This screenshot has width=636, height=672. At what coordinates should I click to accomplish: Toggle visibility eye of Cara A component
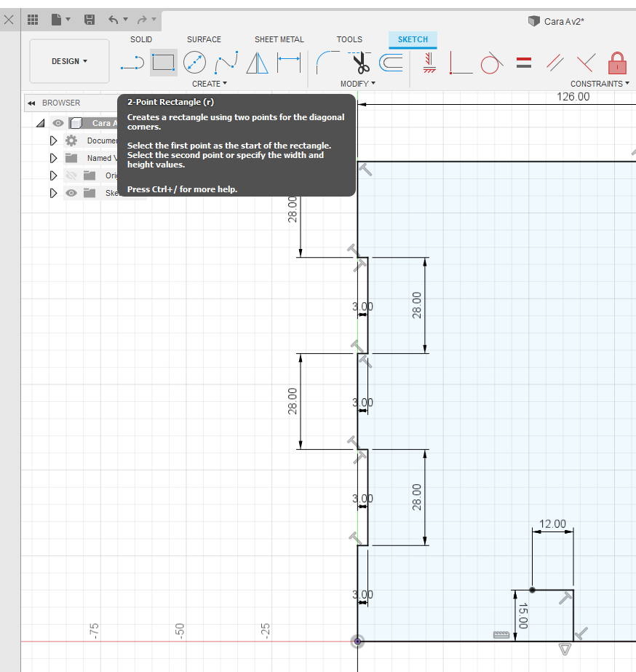coord(58,124)
